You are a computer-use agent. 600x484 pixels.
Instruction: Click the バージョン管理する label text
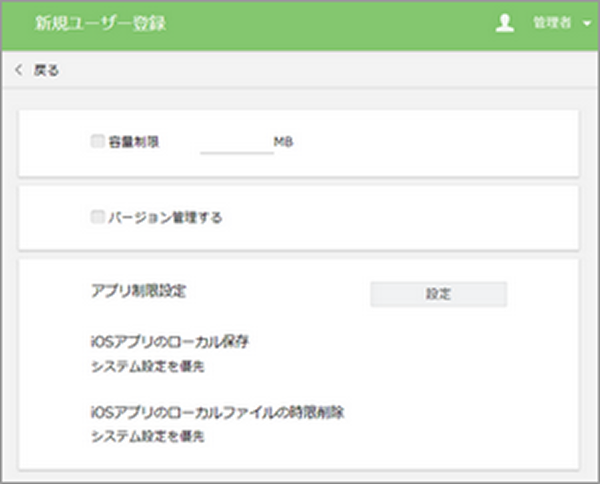point(164,216)
